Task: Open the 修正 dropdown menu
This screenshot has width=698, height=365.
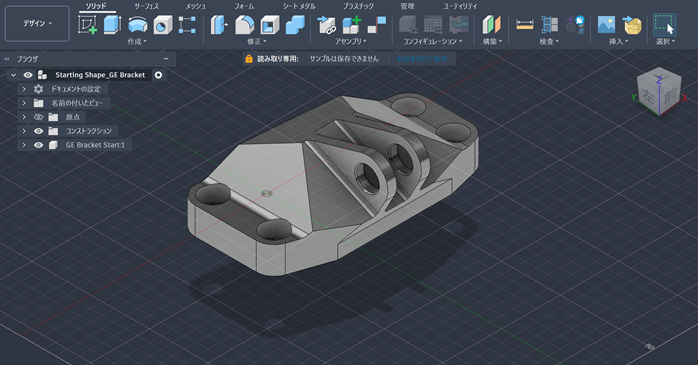Action: pos(256,41)
